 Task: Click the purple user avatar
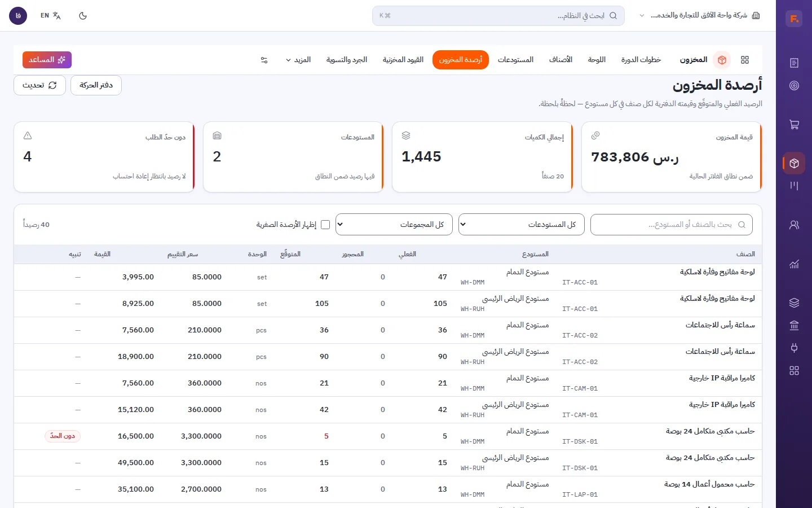pyautogui.click(x=18, y=16)
